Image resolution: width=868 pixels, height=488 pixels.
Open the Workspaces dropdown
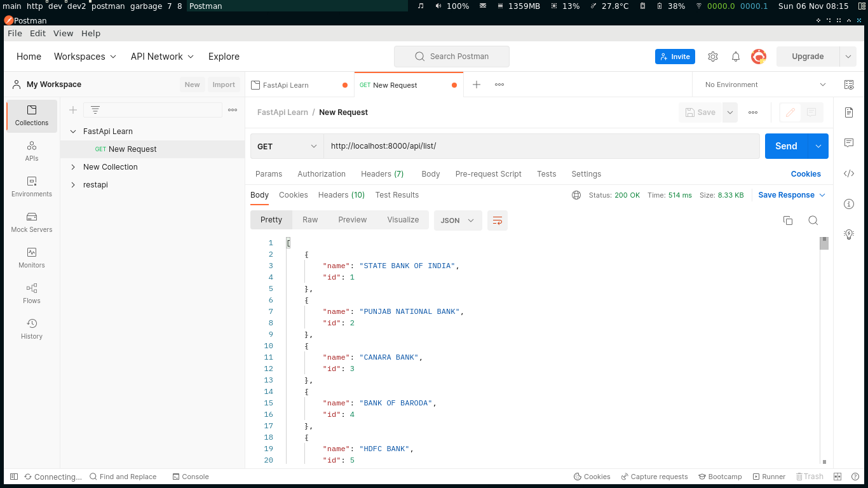[x=85, y=57]
